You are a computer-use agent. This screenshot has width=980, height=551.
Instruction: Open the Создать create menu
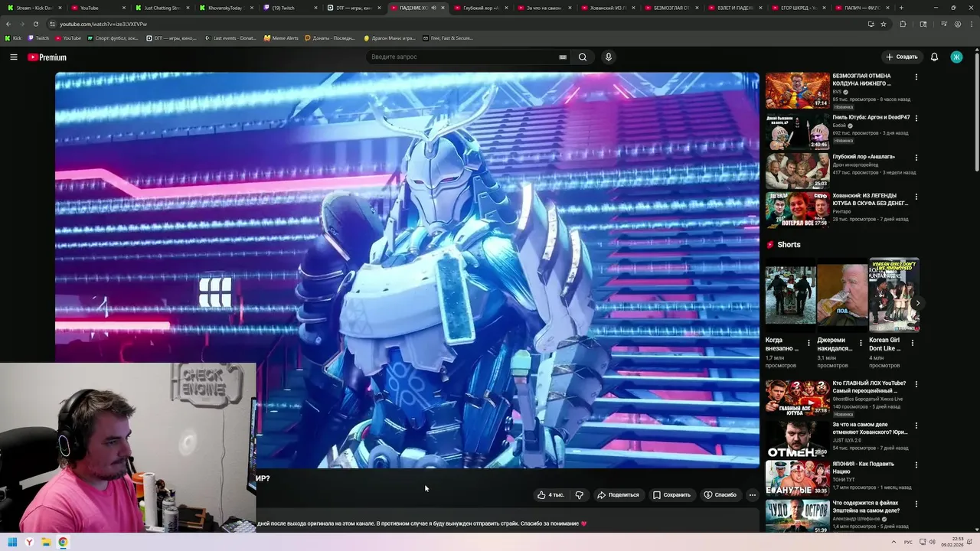[x=901, y=57]
